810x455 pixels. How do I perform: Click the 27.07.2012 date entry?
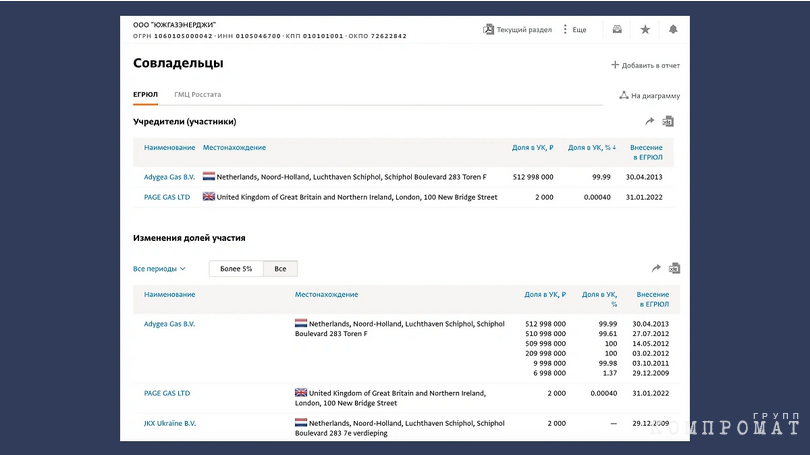[650, 334]
